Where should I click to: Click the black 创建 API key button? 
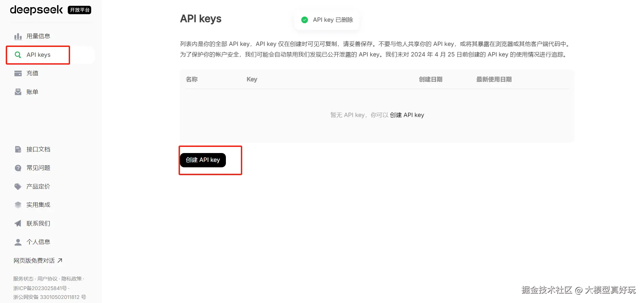pyautogui.click(x=203, y=160)
